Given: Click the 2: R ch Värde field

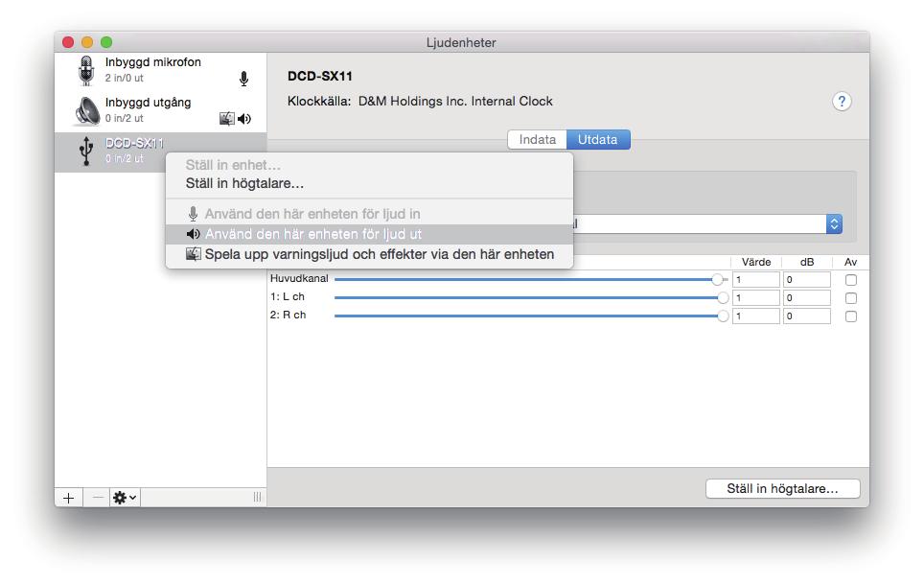Looking at the screenshot, I should (756, 316).
